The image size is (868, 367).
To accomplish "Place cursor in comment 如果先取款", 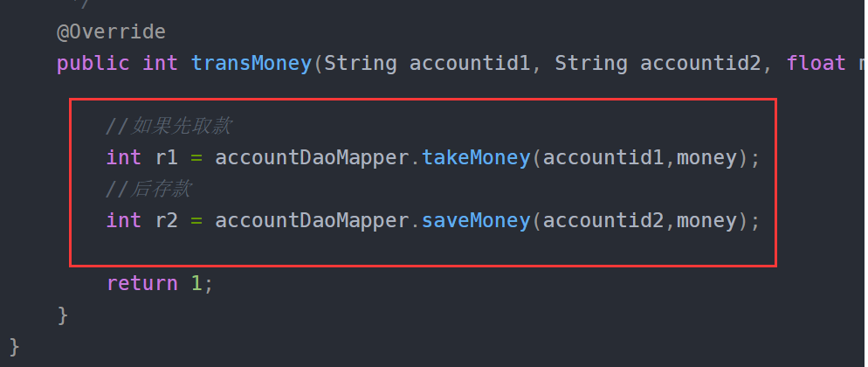I will pyautogui.click(x=169, y=127).
